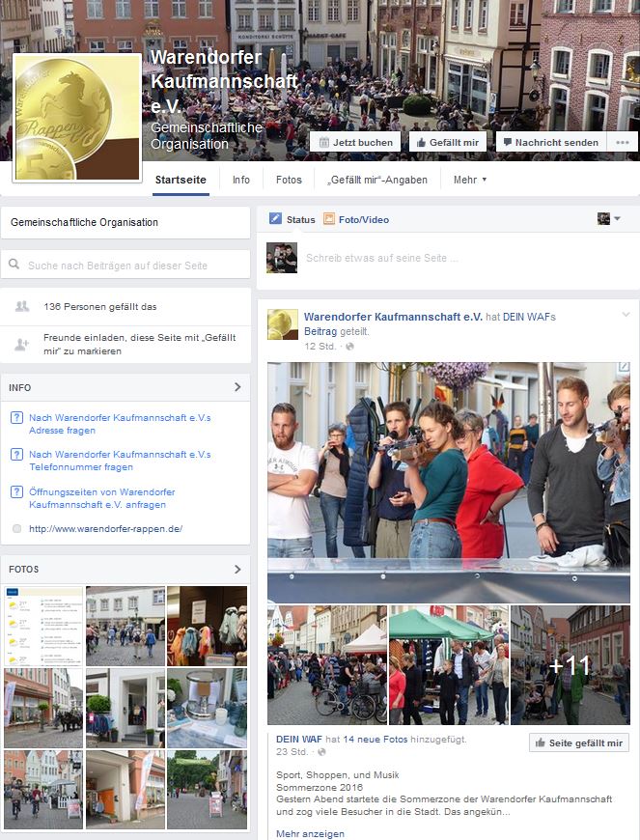Open the FOTOS section header
This screenshot has width=640, height=840.
(x=125, y=570)
